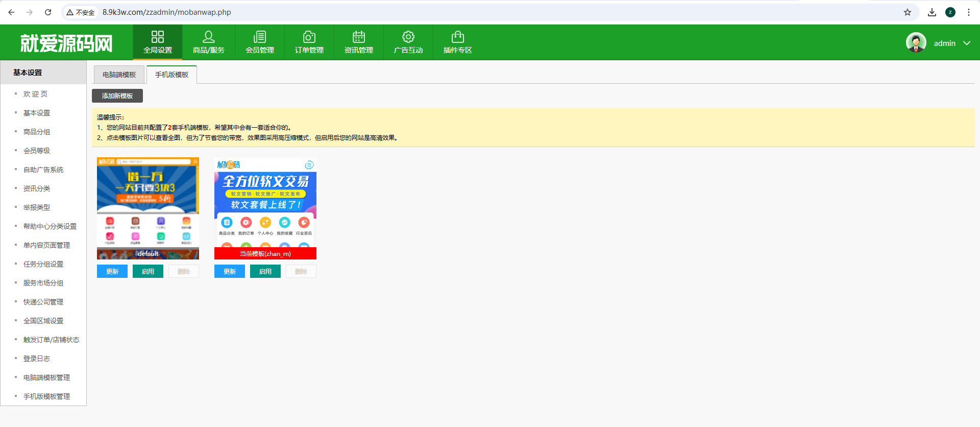Click 更新 under default template
The image size is (980, 427).
(112, 271)
